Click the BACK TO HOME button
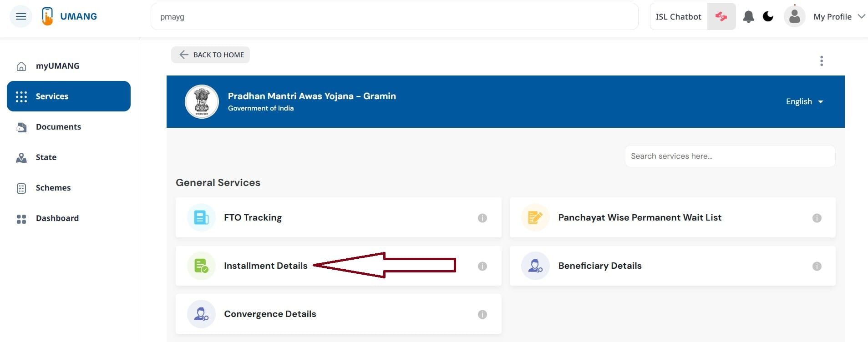The width and height of the screenshot is (868, 342). pyautogui.click(x=210, y=55)
